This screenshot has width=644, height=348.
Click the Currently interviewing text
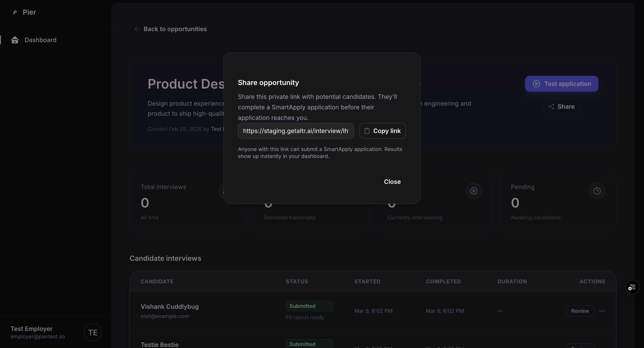coord(415,218)
